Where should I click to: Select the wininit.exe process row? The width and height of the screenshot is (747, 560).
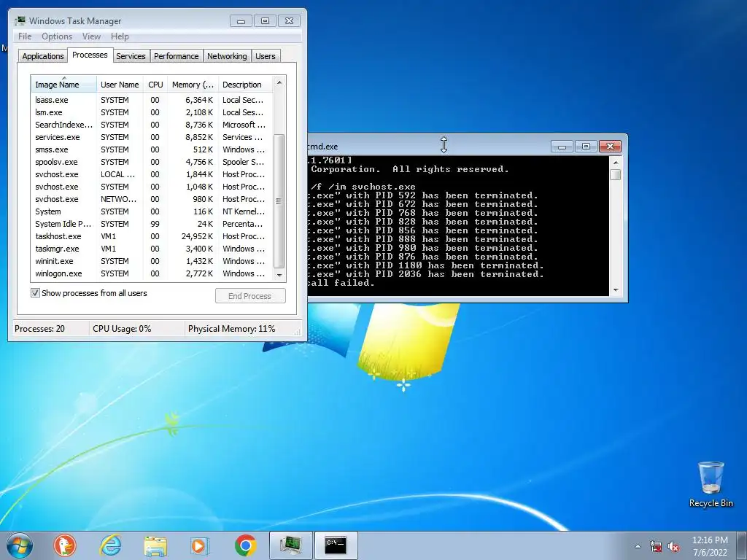pyautogui.click(x=152, y=261)
